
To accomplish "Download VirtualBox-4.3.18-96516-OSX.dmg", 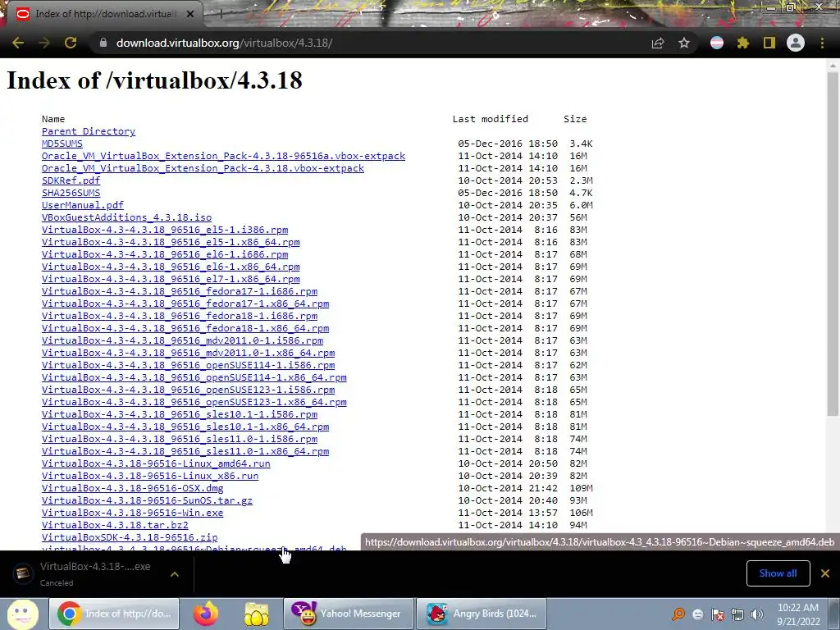I will point(133,489).
